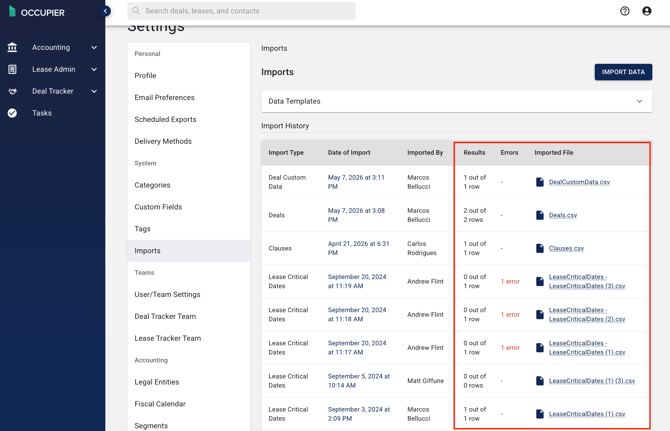
Task: Expand the Data Templates panel
Action: pos(456,101)
